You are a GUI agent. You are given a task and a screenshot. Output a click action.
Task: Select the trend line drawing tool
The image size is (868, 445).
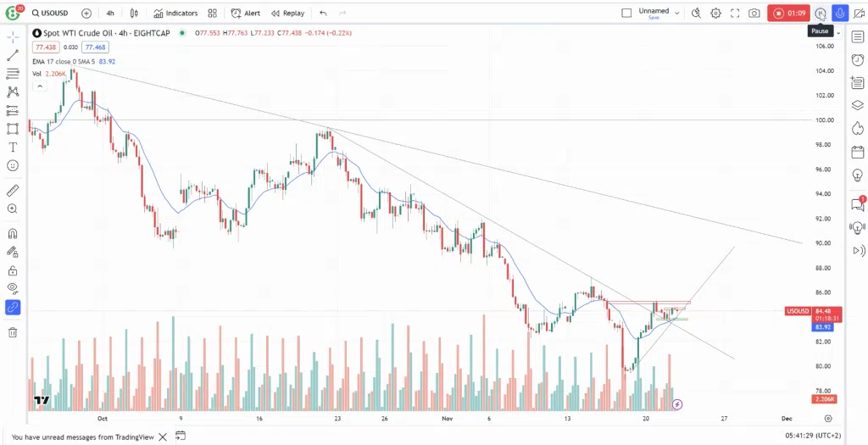[13, 55]
